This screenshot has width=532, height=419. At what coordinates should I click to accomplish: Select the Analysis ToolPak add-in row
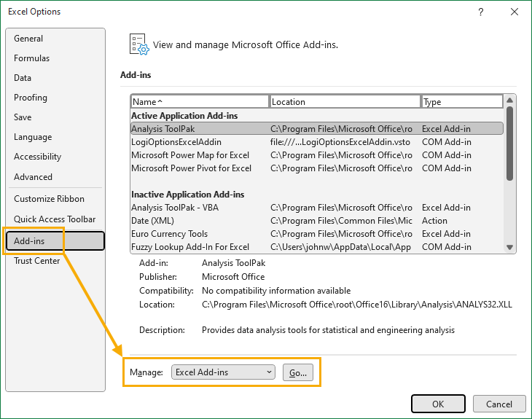pyautogui.click(x=317, y=128)
